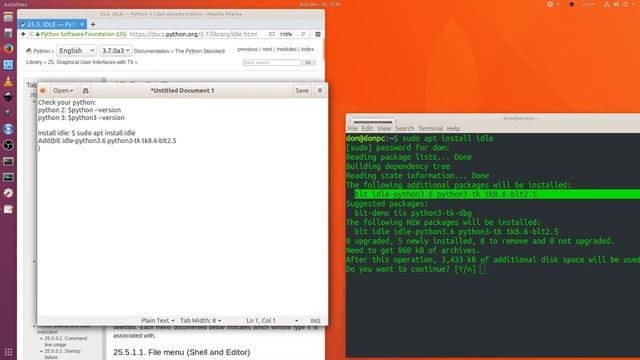Open system monitor icon in the dock
The image size is (640, 360).
click(8, 177)
